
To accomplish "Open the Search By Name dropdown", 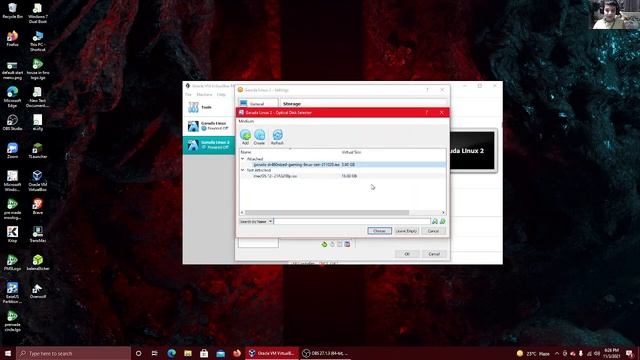I will [256, 221].
